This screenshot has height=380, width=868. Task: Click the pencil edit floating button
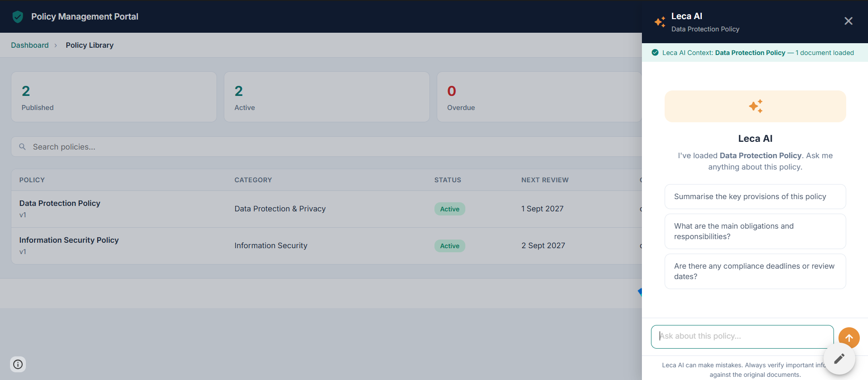point(839,359)
